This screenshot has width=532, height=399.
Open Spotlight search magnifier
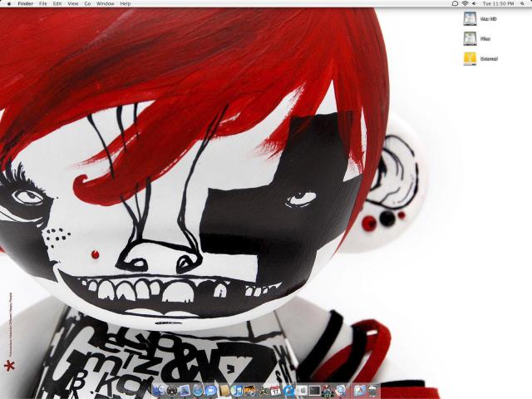tap(524, 3)
